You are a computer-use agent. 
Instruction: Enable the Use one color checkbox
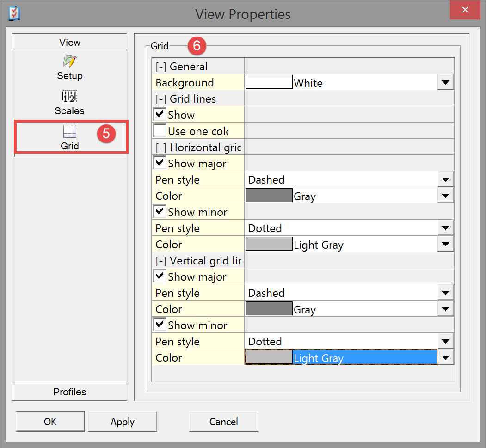pyautogui.click(x=160, y=131)
